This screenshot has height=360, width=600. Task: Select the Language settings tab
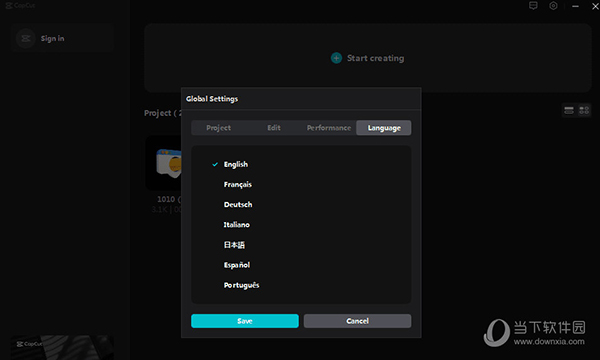click(384, 128)
